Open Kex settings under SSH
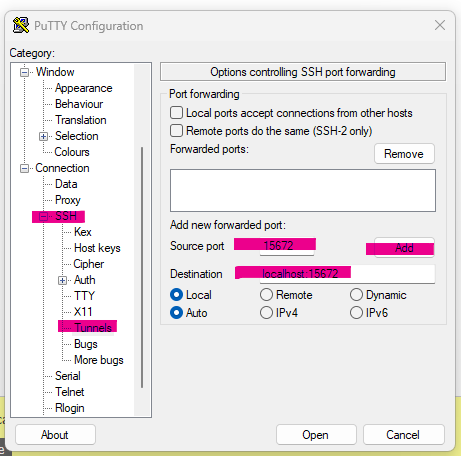461x456 pixels. [83, 232]
